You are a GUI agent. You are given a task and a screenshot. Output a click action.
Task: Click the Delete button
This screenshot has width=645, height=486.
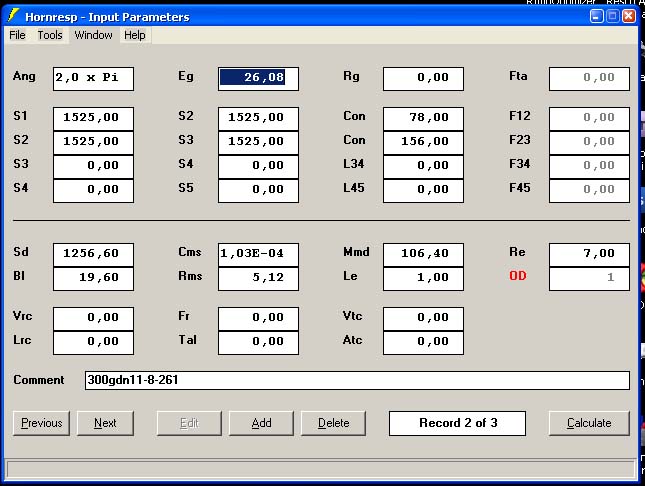pyautogui.click(x=333, y=423)
